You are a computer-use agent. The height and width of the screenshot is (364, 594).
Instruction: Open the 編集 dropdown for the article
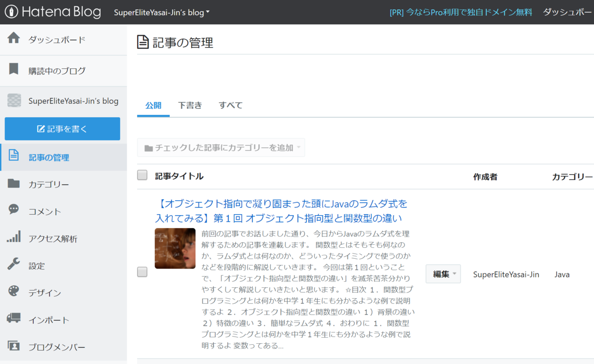pos(443,274)
